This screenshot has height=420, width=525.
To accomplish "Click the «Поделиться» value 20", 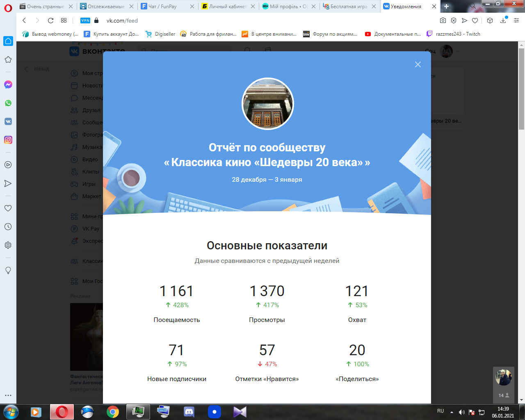I will [x=357, y=350].
